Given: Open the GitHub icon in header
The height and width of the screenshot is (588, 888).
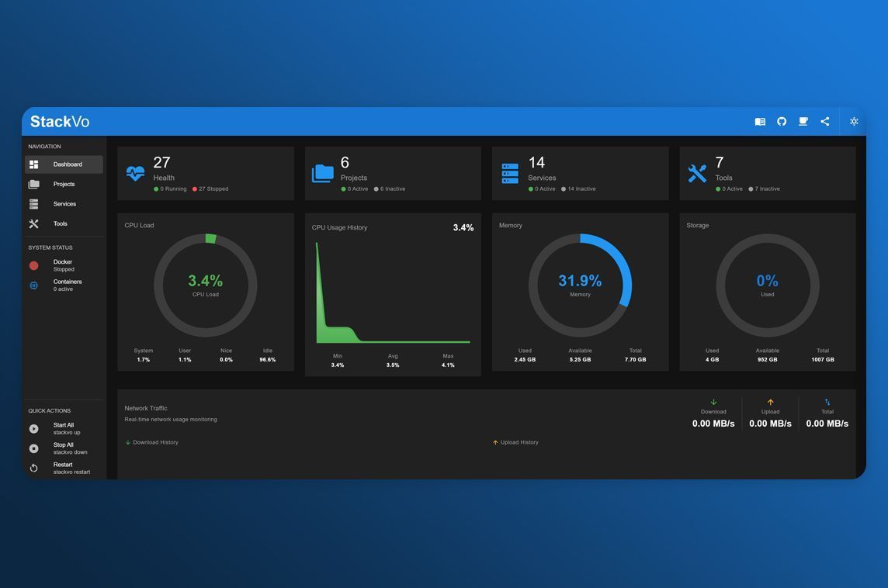Looking at the screenshot, I should 782,122.
